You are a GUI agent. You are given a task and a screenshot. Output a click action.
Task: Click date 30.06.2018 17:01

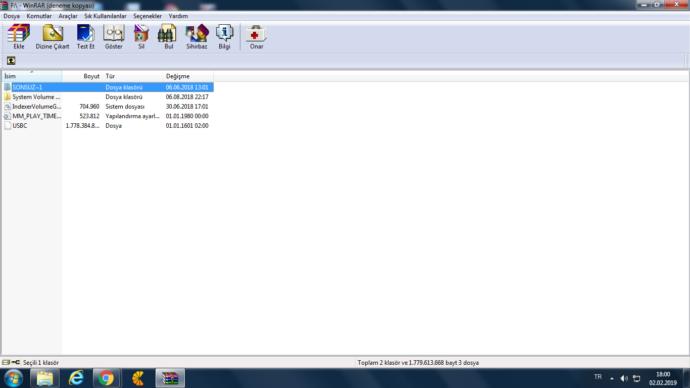coord(187,106)
